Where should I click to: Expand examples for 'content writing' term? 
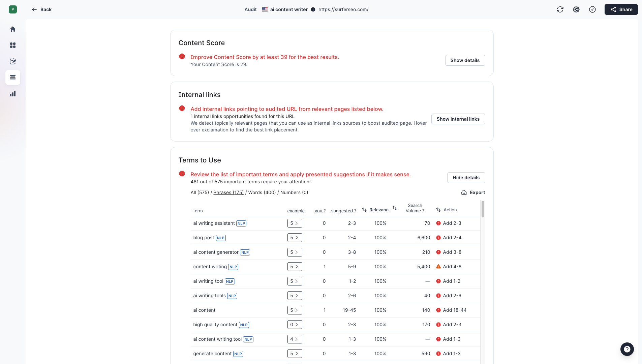pyautogui.click(x=295, y=267)
